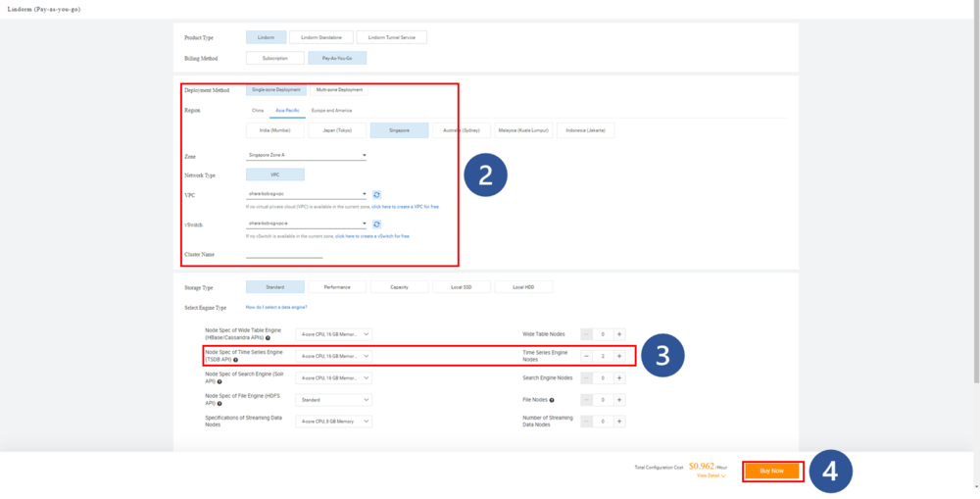Select India (Mumbai) region
This screenshot has width=980, height=499.
pyautogui.click(x=275, y=130)
